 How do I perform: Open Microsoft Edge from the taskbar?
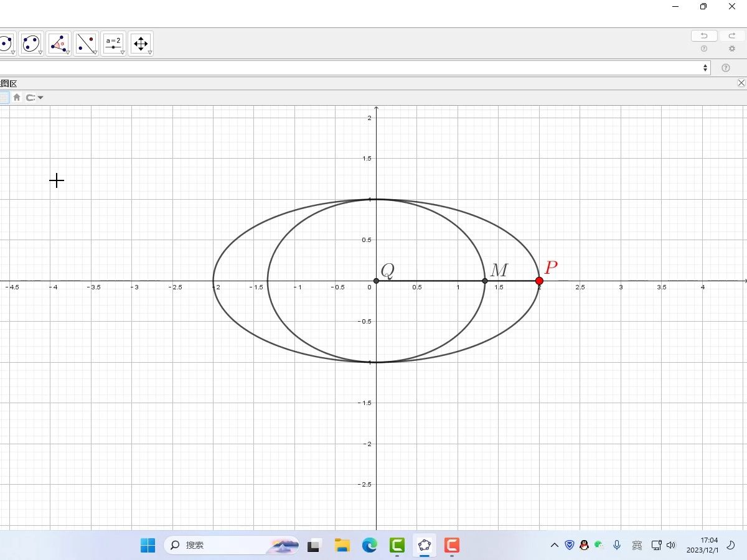[x=370, y=545]
